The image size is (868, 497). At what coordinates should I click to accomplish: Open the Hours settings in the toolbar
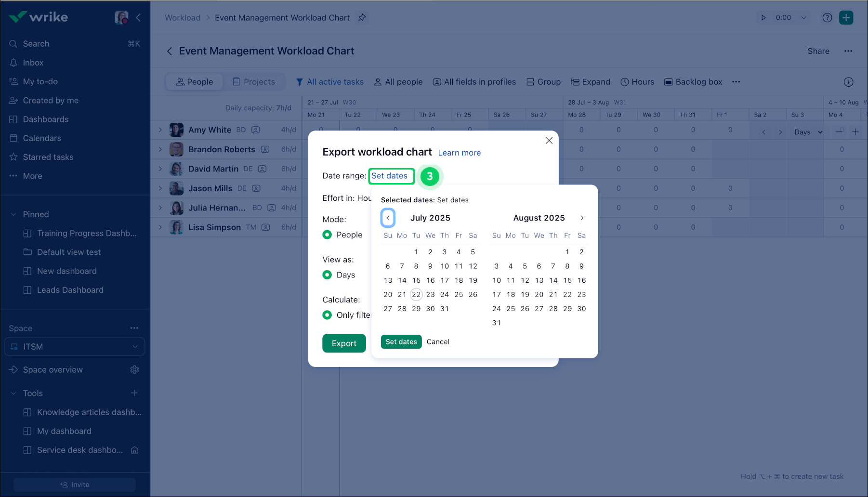pos(637,82)
